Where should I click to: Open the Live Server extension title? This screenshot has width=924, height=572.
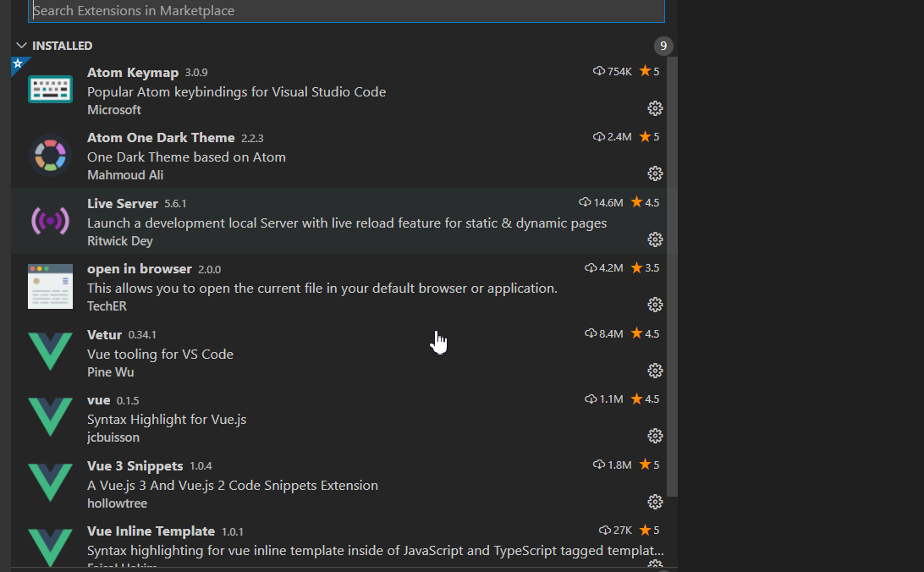tap(123, 204)
